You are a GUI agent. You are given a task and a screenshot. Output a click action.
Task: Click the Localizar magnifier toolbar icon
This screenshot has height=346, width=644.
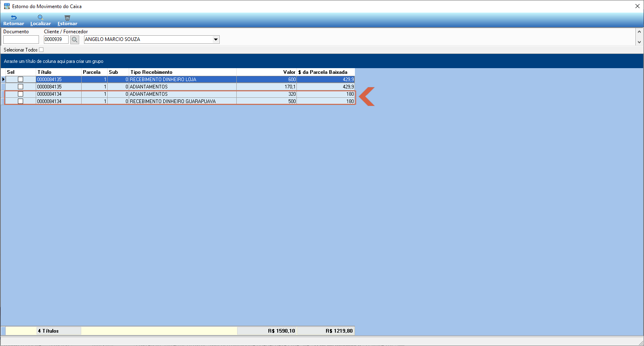tap(41, 17)
